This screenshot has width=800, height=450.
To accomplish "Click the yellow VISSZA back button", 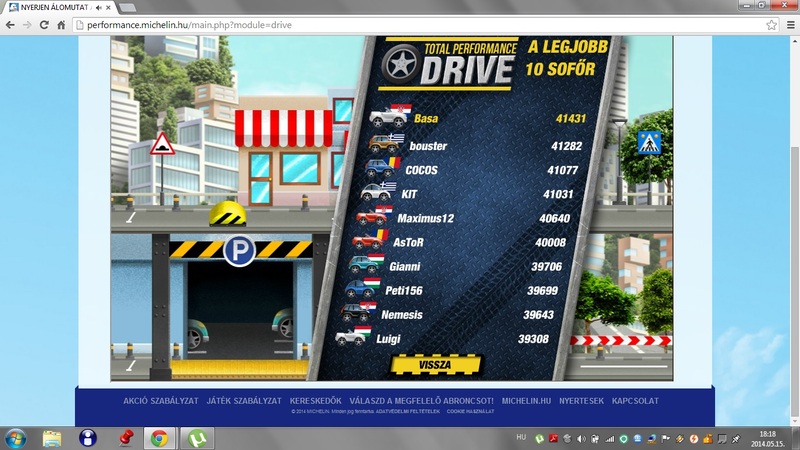I will (423, 365).
